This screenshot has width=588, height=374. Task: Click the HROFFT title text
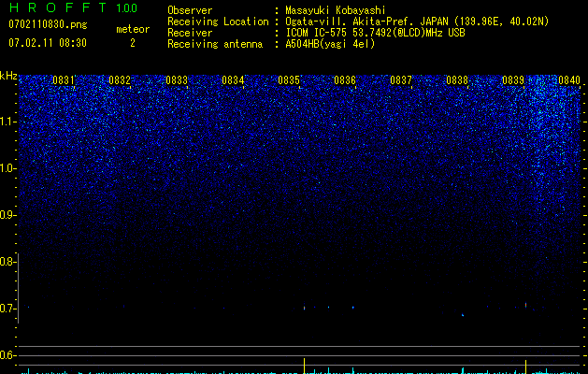click(58, 7)
